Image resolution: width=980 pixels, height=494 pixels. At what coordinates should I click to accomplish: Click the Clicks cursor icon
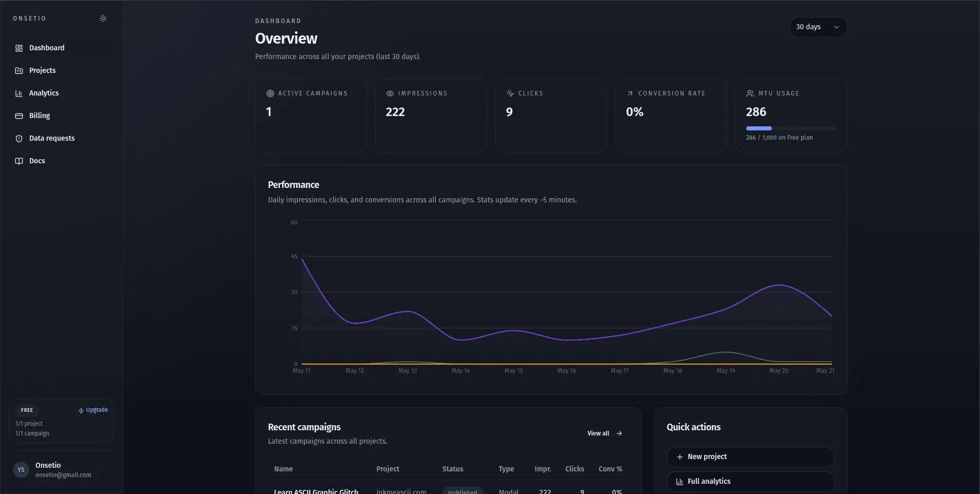pyautogui.click(x=510, y=93)
